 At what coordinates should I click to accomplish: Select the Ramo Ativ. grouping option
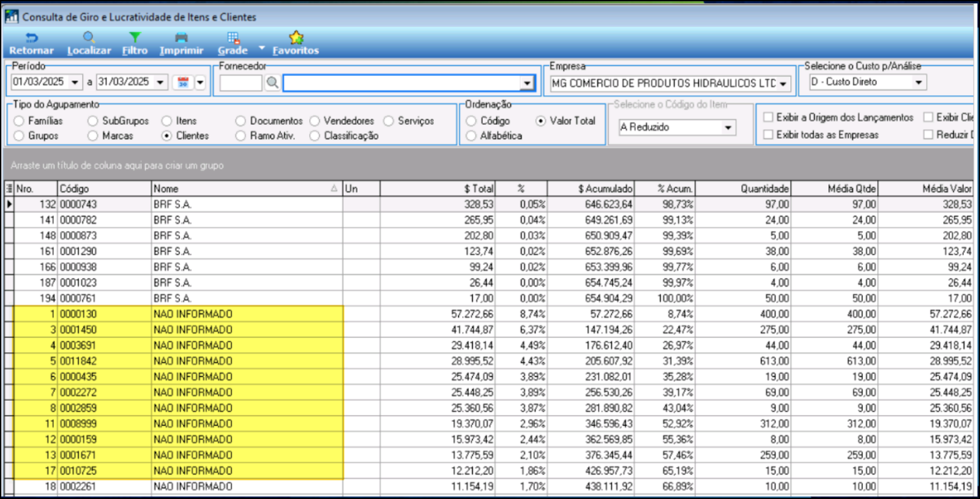[x=266, y=135]
